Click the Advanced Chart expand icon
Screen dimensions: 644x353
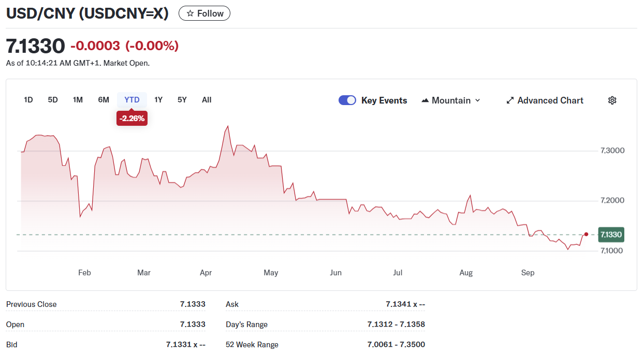[510, 100]
